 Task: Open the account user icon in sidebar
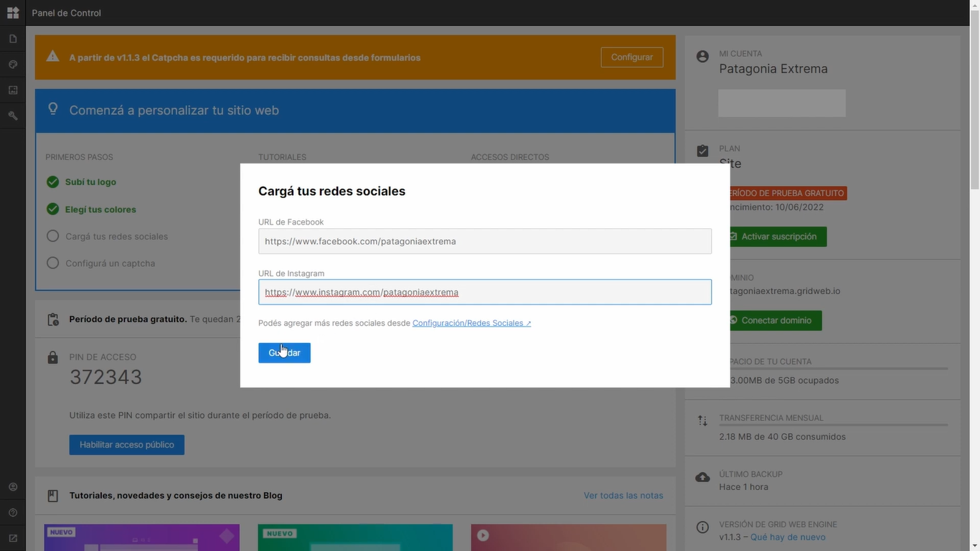click(x=13, y=487)
